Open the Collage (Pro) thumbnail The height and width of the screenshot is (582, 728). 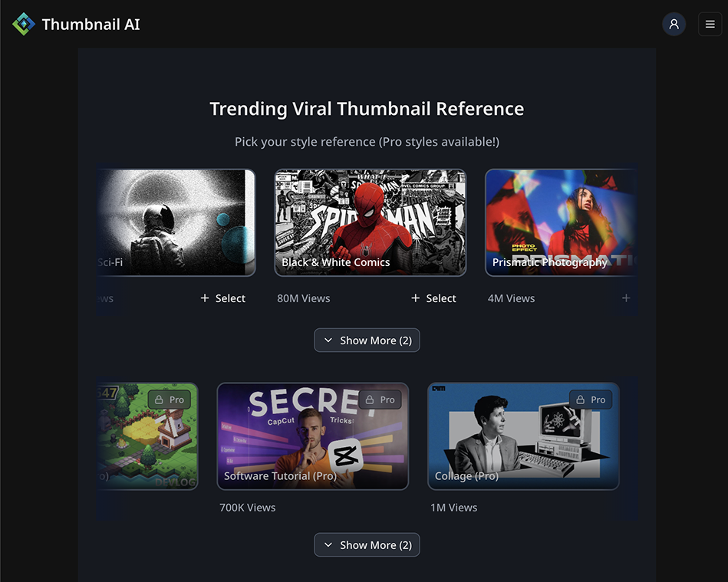tap(524, 436)
